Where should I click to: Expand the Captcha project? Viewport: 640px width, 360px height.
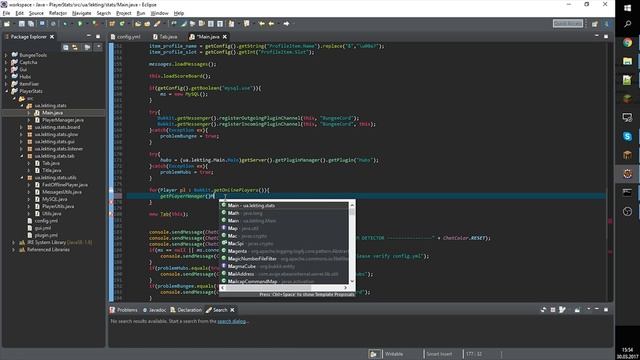pyautogui.click(x=6, y=62)
